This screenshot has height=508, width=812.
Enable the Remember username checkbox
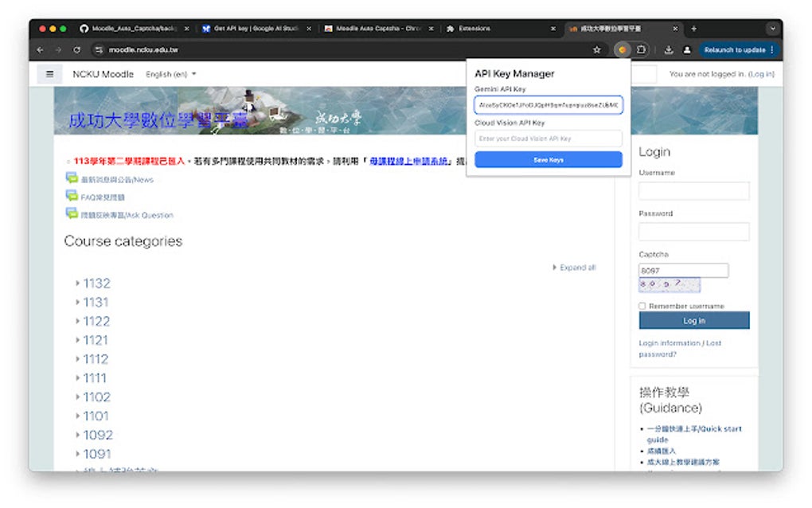tap(642, 306)
